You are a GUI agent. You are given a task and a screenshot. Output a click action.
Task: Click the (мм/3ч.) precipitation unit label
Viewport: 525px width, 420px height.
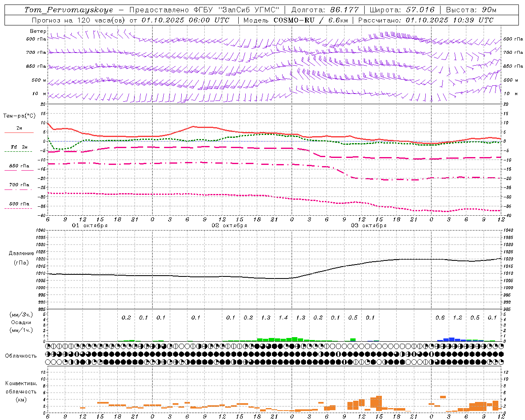click(21, 315)
